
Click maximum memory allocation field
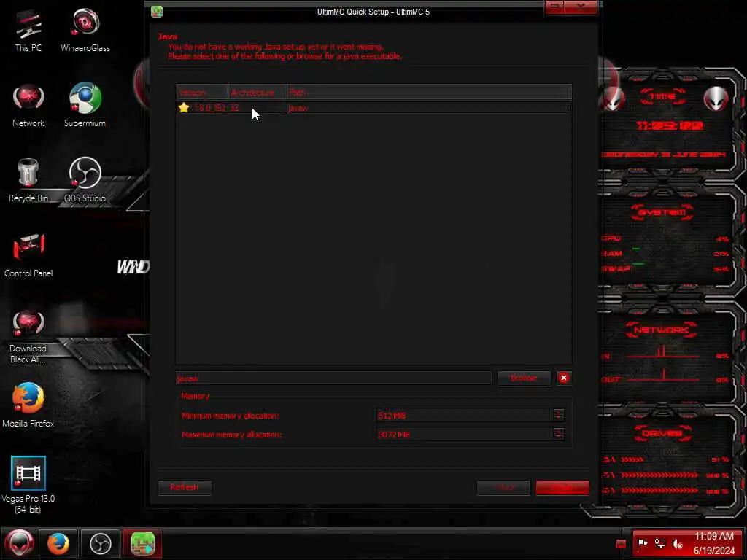click(465, 435)
